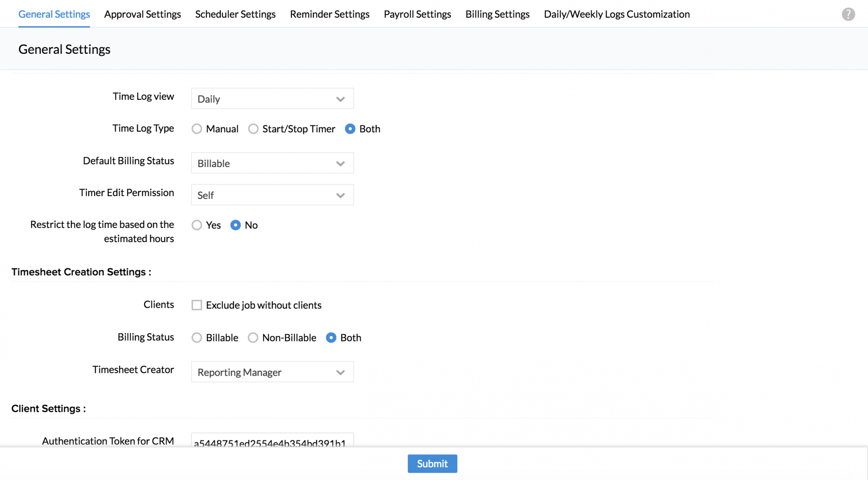Click the help question mark icon

click(848, 14)
